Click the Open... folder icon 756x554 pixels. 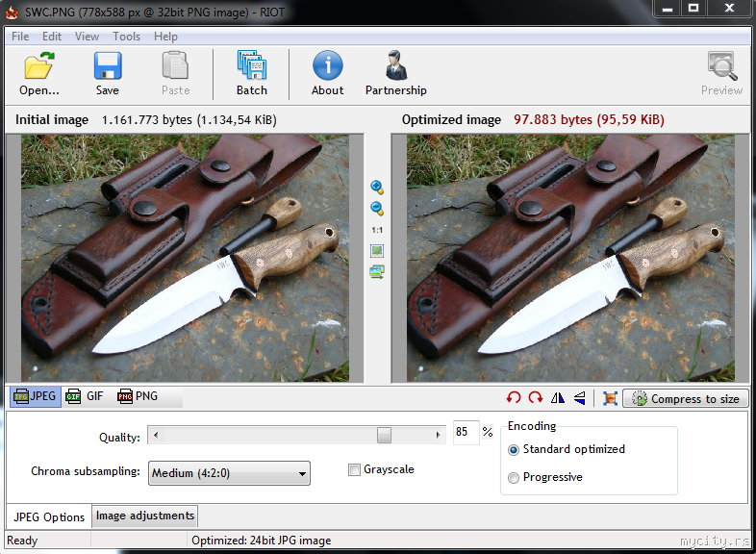click(x=39, y=65)
